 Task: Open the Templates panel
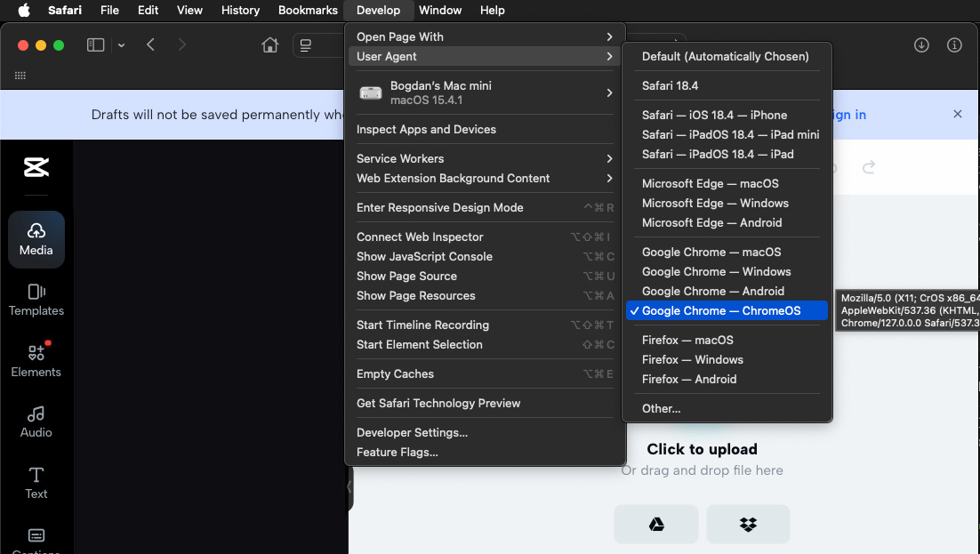click(x=36, y=300)
